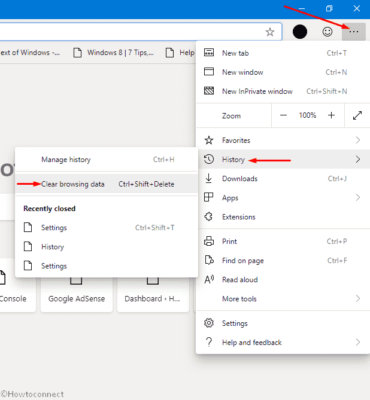
Task: Zoom out with the minus button
Action: coord(283,115)
